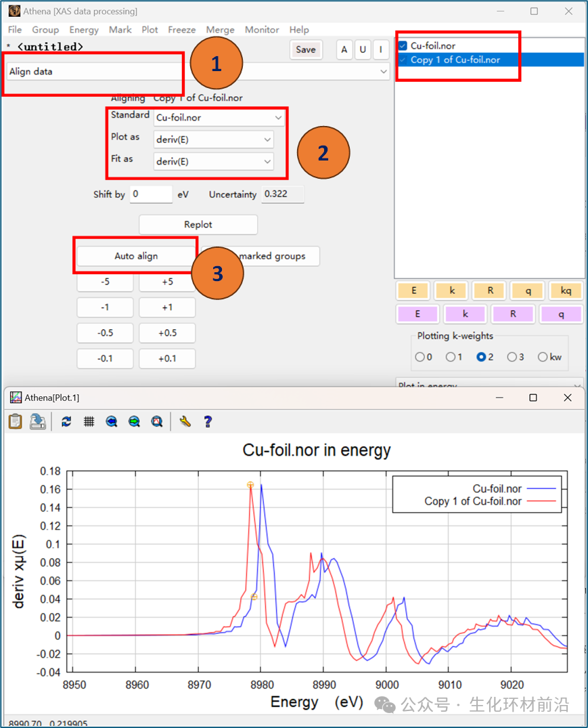Open the Group menu
The image size is (588, 728).
[x=45, y=30]
